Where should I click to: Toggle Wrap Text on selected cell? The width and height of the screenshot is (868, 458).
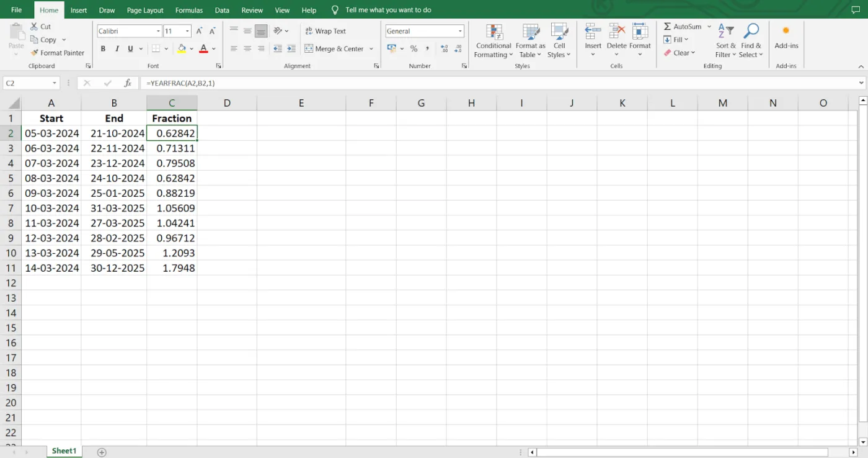click(x=325, y=31)
